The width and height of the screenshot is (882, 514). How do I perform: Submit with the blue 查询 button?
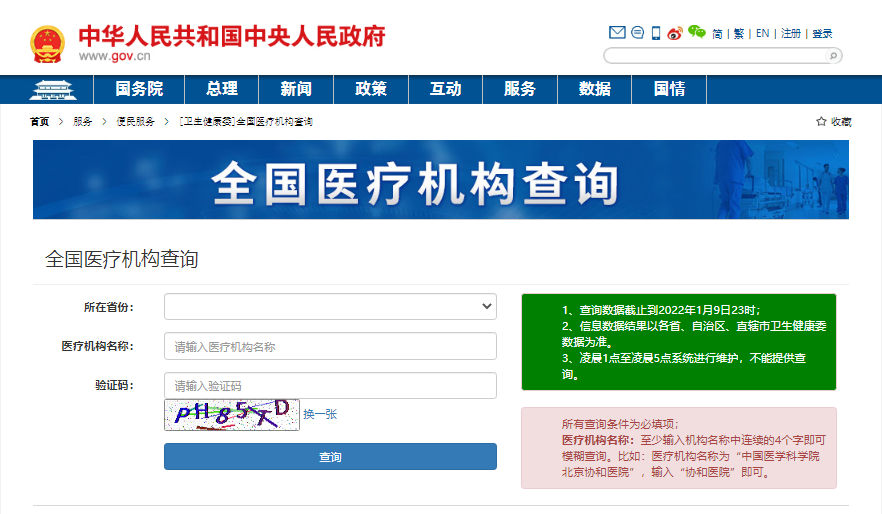330,457
